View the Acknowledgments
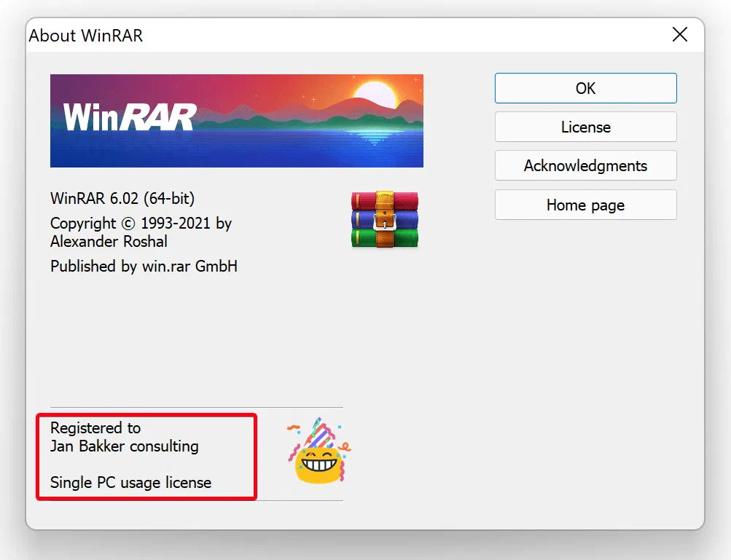731x560 pixels. pos(585,165)
